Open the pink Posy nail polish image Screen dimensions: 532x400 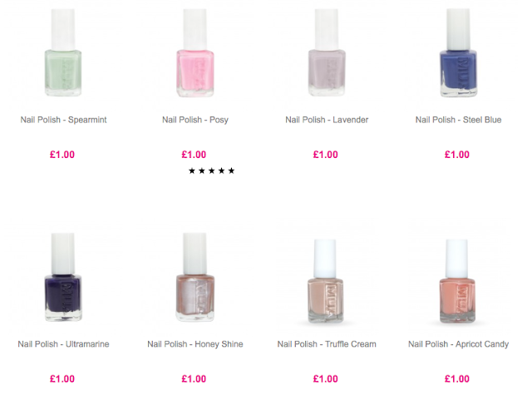click(195, 52)
